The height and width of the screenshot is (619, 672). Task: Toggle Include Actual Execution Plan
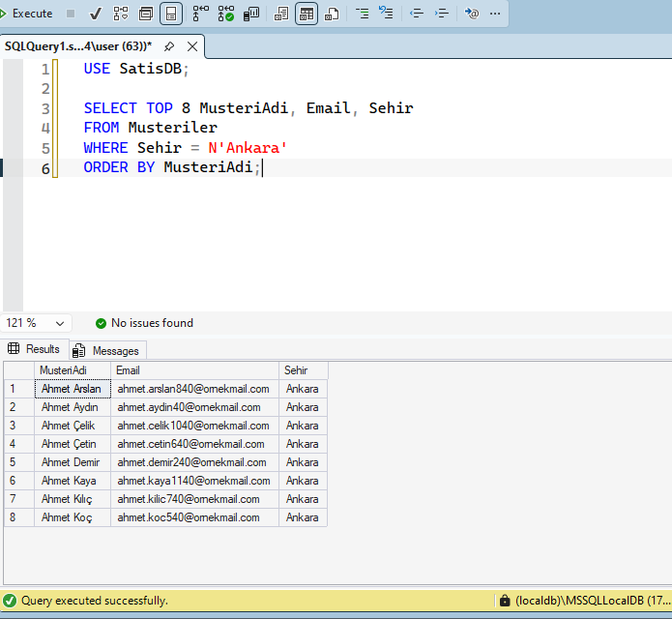point(200,14)
